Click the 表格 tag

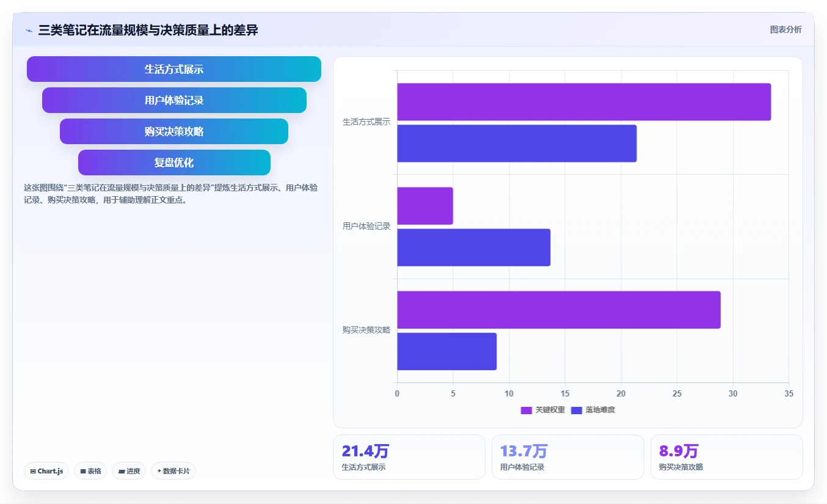[90, 471]
